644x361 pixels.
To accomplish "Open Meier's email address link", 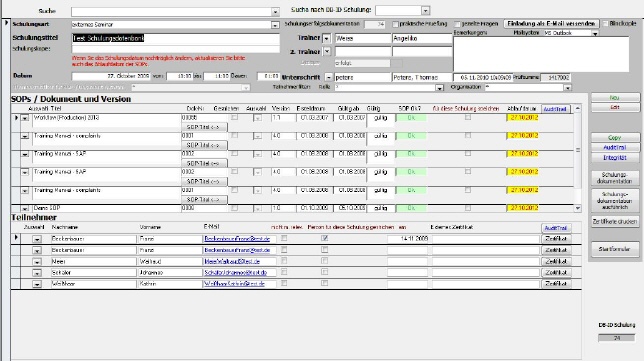I will (x=232, y=261).
